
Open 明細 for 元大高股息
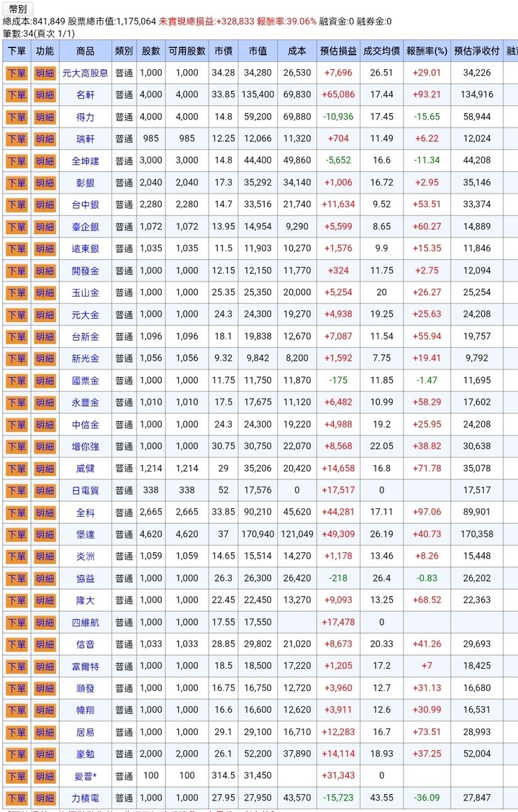[45, 73]
